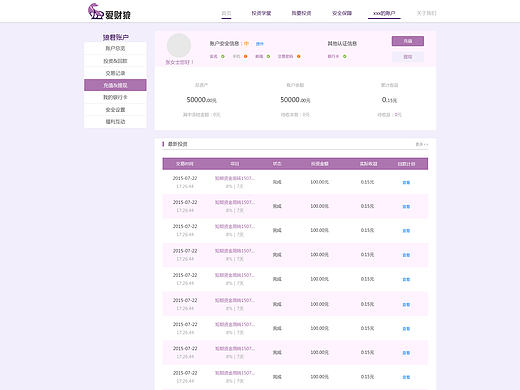This screenshot has width=520, height=390.
Task: Click the 回款计划 column header
Action: 406,164
